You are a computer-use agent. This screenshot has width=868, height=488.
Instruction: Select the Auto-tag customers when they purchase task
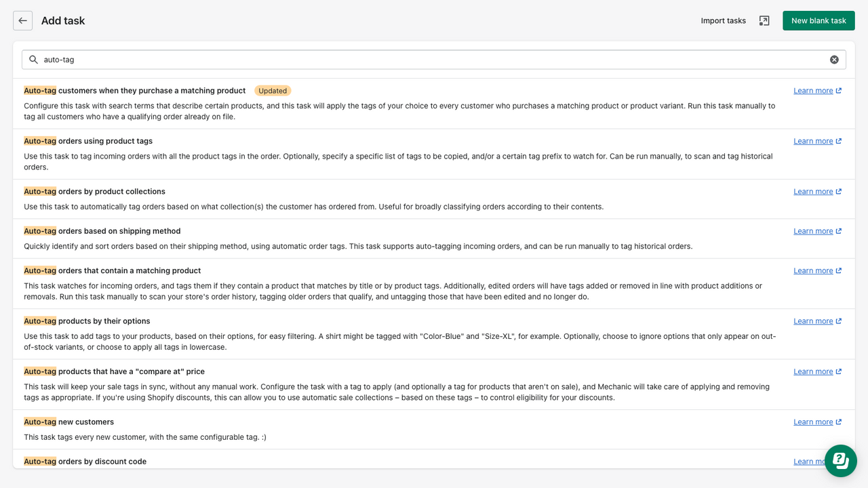tap(134, 90)
